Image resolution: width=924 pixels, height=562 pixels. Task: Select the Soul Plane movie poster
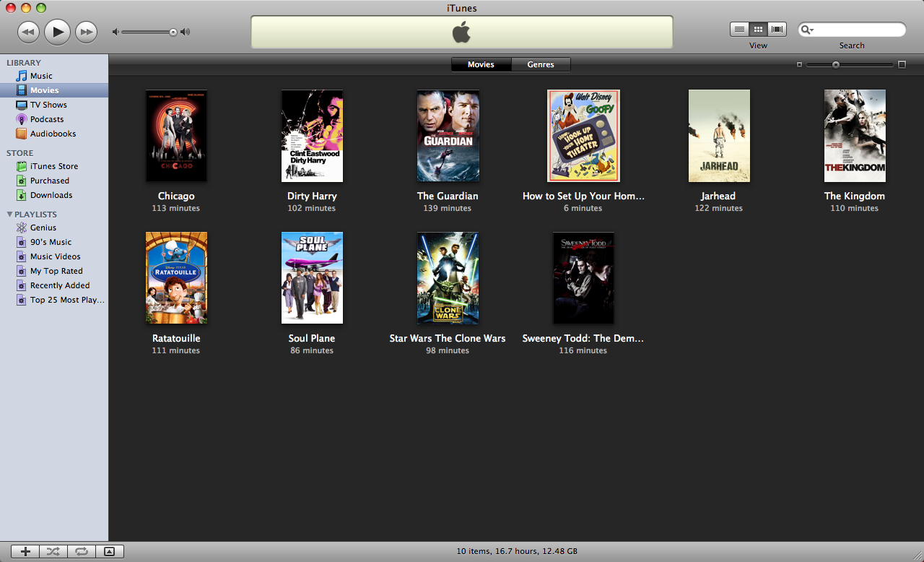[x=312, y=278]
